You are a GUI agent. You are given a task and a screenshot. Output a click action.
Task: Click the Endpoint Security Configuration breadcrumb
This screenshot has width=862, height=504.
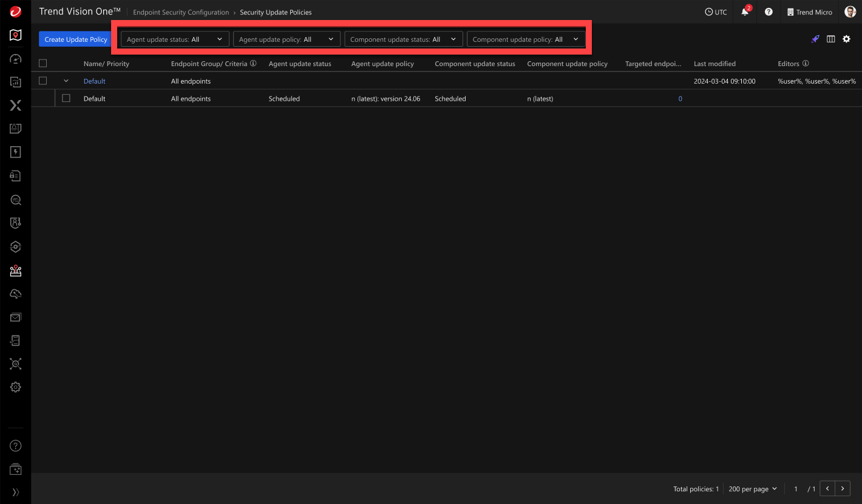click(181, 12)
